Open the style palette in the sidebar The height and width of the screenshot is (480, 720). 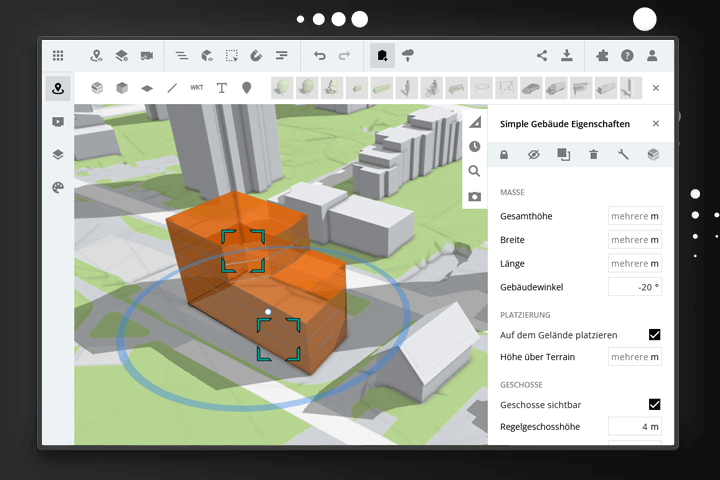click(58, 187)
